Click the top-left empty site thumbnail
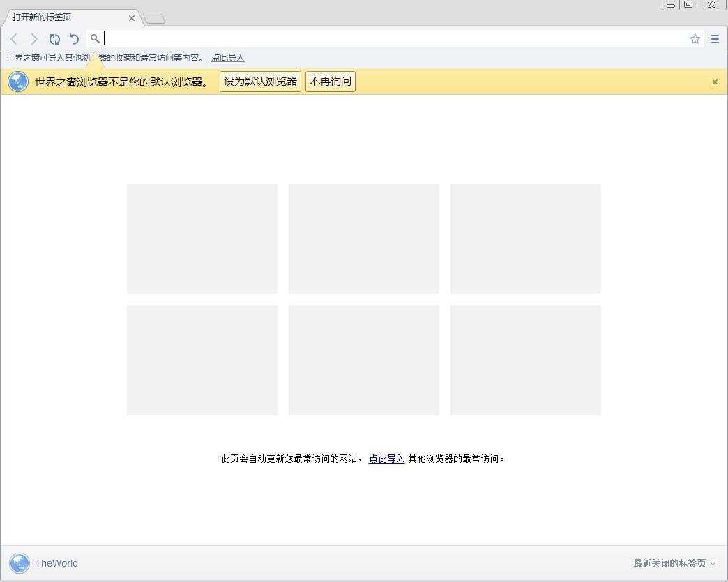 202,239
